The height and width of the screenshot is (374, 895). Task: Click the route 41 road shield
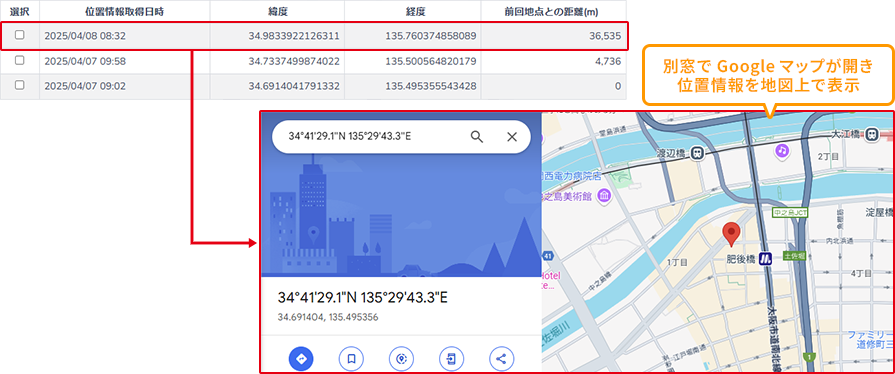point(547,255)
